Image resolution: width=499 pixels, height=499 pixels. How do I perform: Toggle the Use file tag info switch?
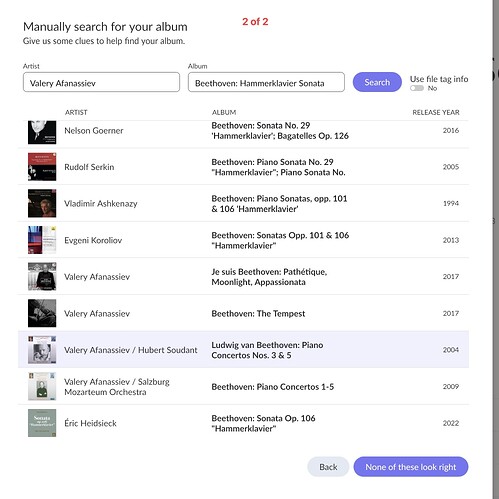click(417, 88)
